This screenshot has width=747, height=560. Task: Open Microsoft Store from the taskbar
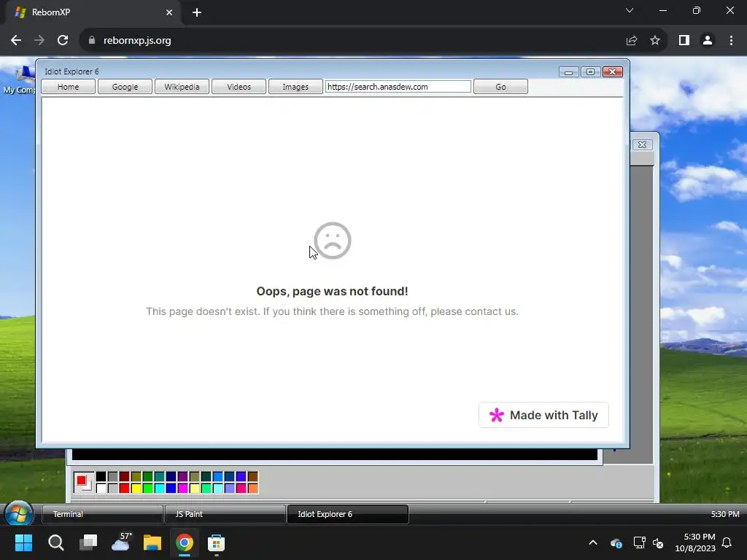pos(216,542)
